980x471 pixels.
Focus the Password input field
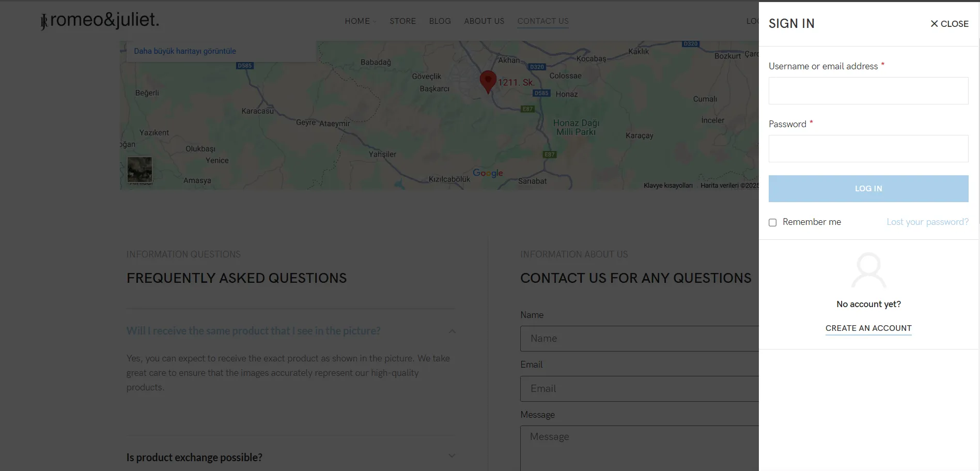click(x=868, y=149)
